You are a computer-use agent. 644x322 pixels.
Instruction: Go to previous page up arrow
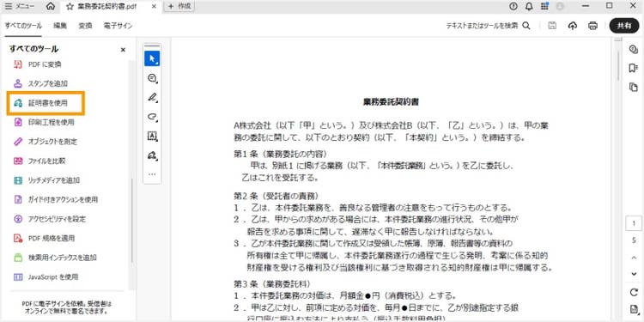tap(634, 258)
